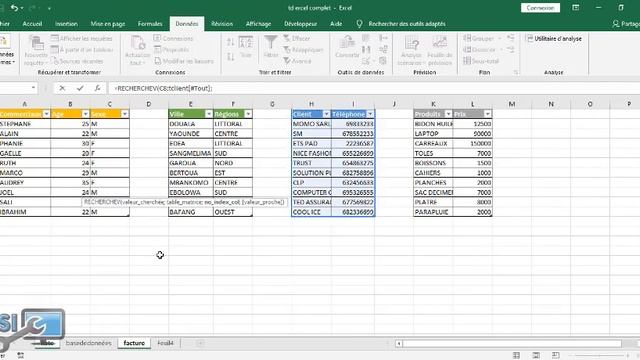640x360 pixels.
Task: Select column header M
Action: [512, 104]
